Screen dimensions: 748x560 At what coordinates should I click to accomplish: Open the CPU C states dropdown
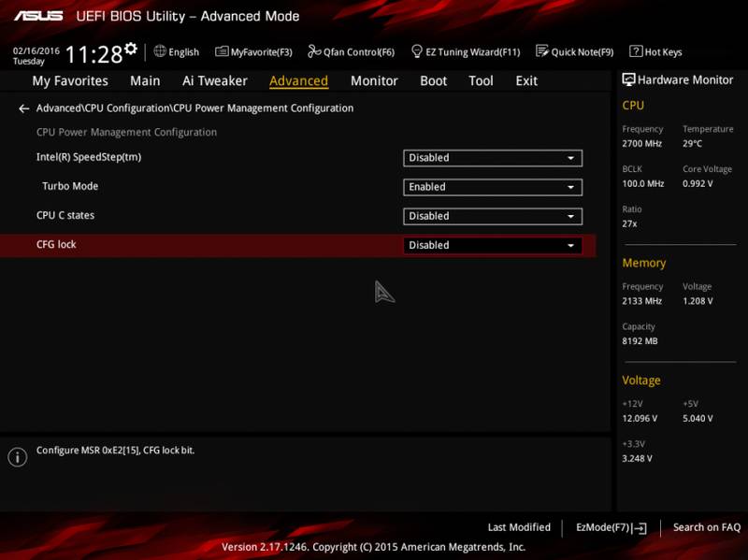493,216
